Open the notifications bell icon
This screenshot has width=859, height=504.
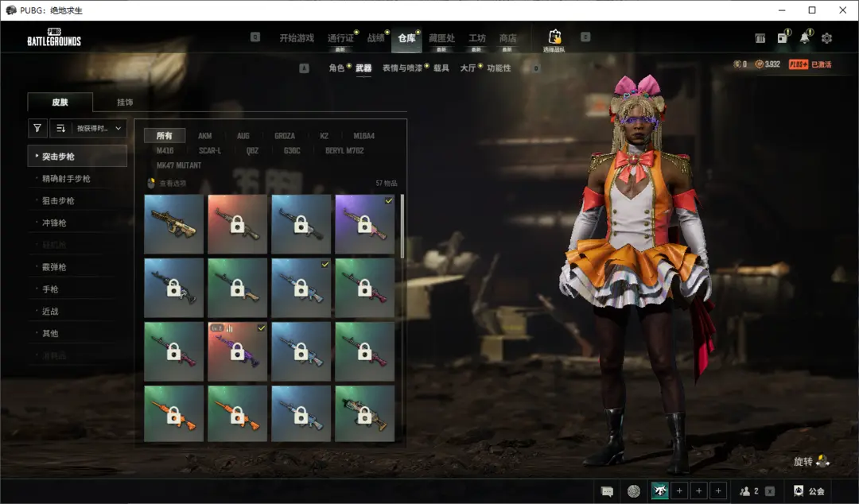(804, 38)
